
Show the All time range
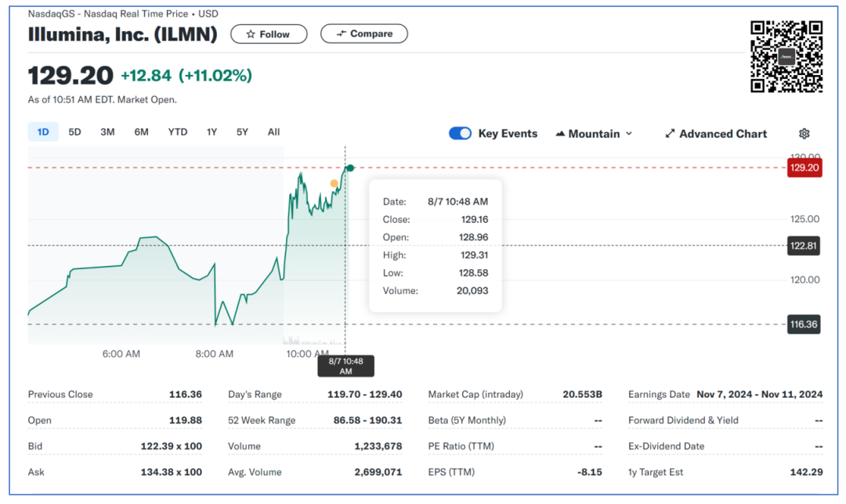273,132
